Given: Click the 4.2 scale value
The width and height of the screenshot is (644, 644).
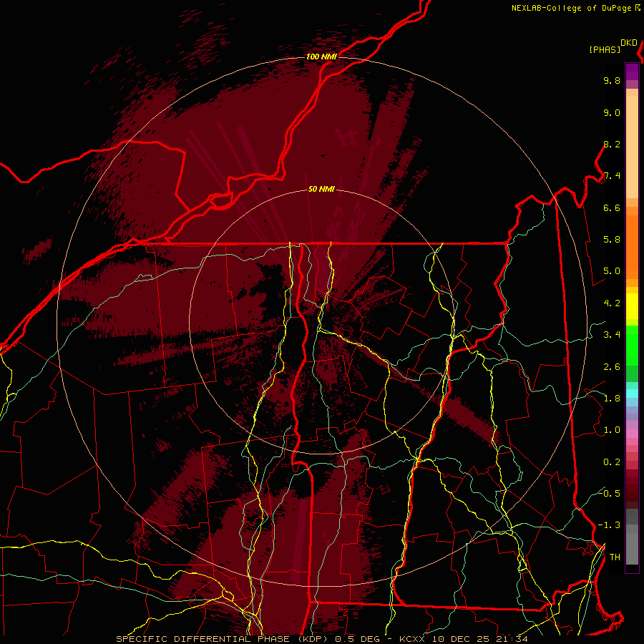Looking at the screenshot, I should coord(612,303).
